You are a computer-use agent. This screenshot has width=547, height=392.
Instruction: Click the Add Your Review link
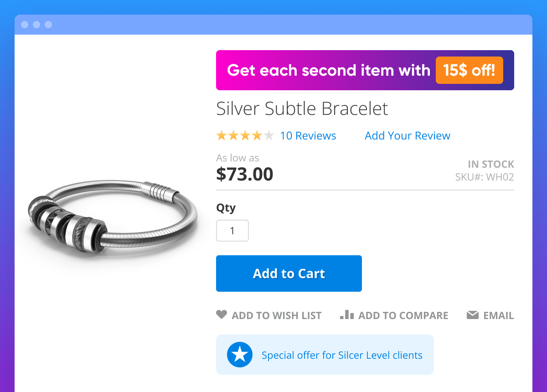click(408, 136)
